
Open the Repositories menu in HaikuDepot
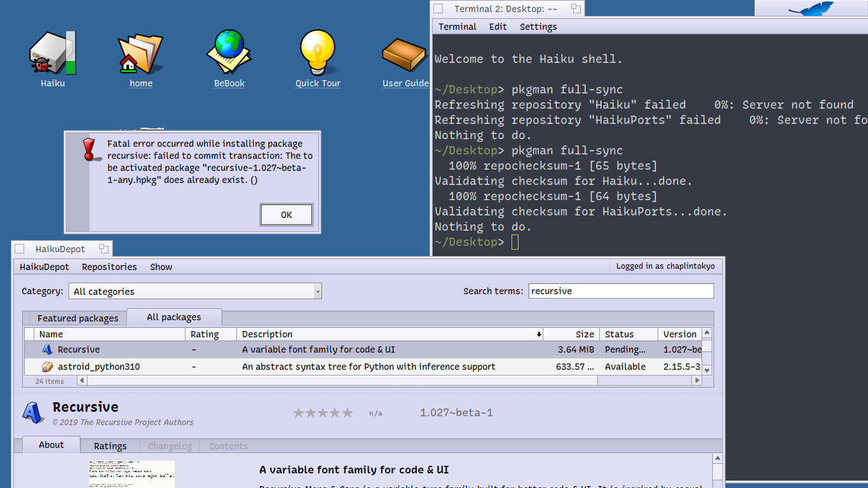point(109,267)
